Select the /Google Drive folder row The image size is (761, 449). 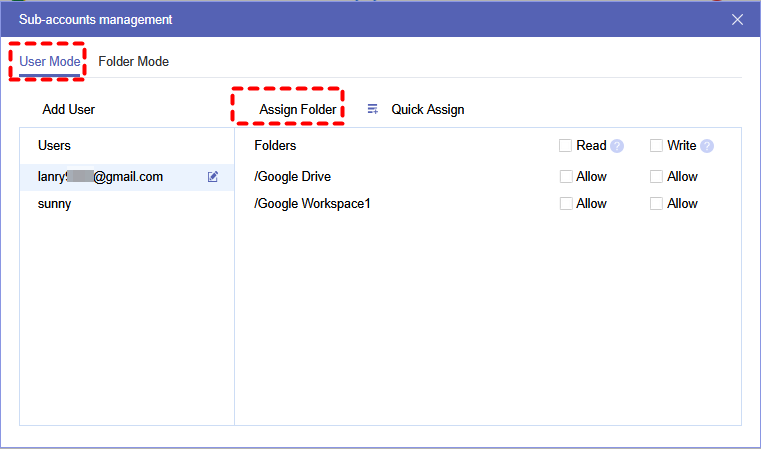pyautogui.click(x=293, y=177)
